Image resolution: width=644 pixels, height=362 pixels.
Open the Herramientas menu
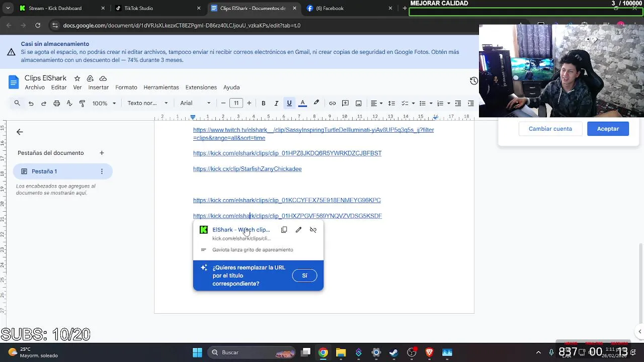click(161, 87)
